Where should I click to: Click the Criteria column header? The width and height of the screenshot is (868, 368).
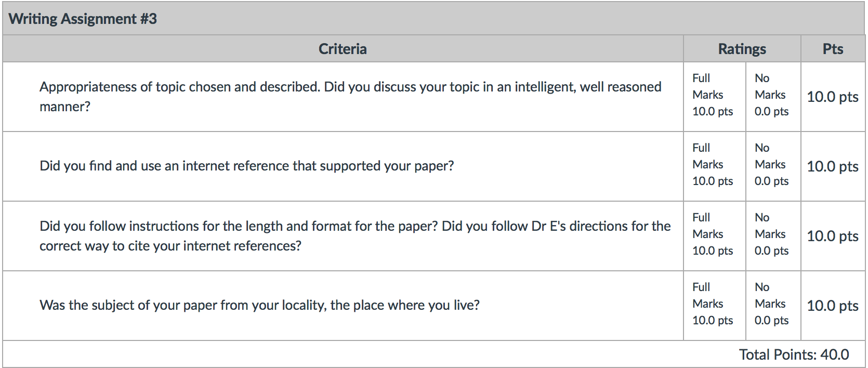pyautogui.click(x=343, y=49)
